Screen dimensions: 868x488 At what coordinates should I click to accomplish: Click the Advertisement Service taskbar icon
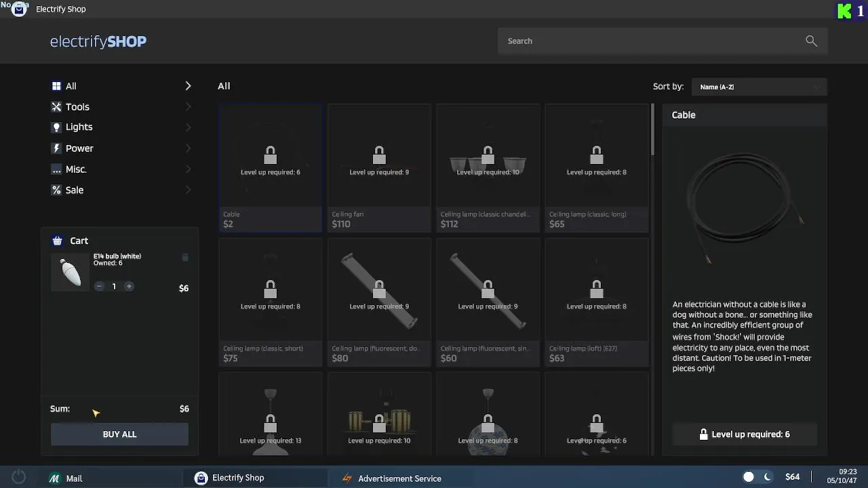[x=347, y=479]
